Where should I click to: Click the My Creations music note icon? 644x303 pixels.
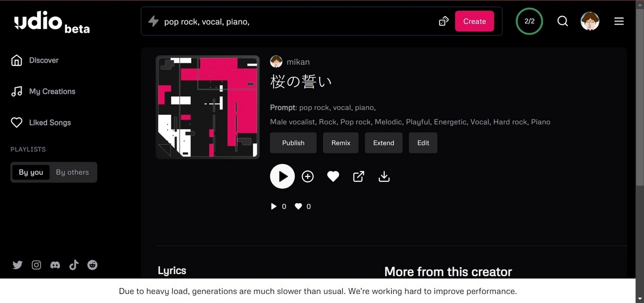17,91
